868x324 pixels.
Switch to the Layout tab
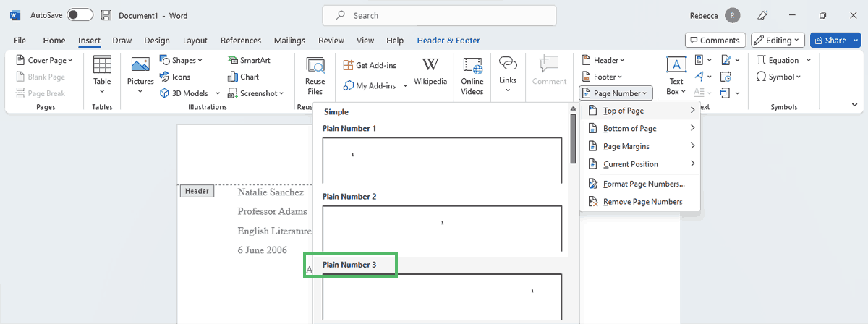(x=195, y=40)
